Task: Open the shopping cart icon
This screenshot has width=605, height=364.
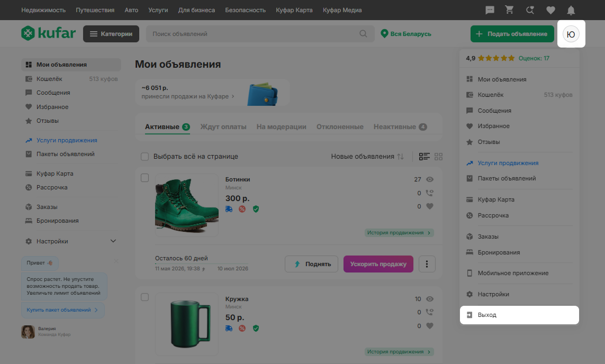Action: coord(509,10)
